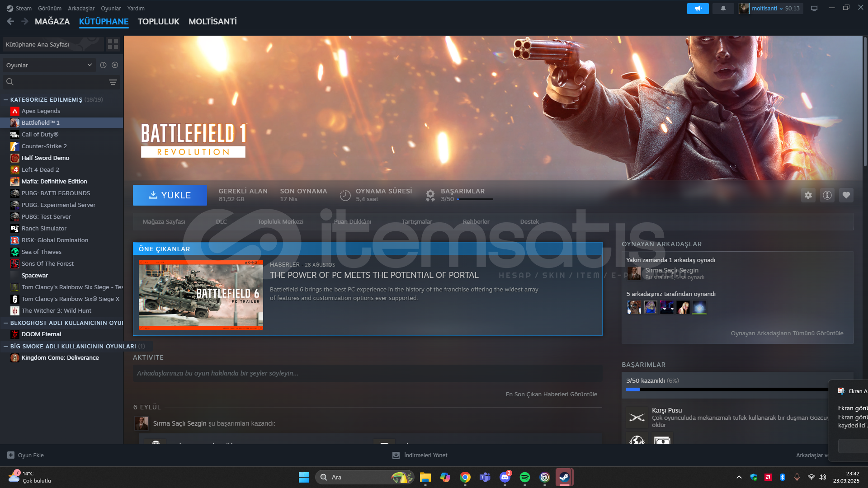Image resolution: width=868 pixels, height=488 pixels.
Task: Open the Oyunlar filter dropdown
Action: click(49, 65)
